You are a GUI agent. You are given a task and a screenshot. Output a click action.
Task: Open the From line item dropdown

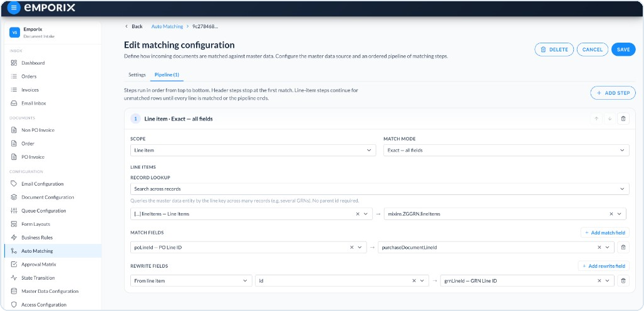[191, 281]
